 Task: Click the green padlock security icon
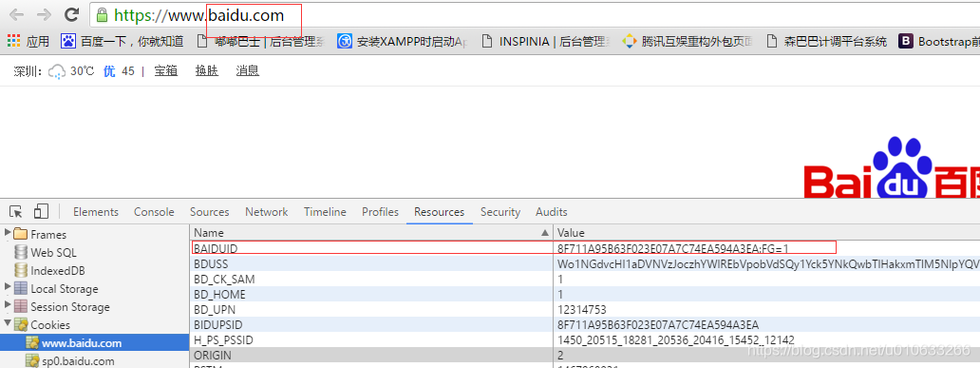[x=102, y=15]
